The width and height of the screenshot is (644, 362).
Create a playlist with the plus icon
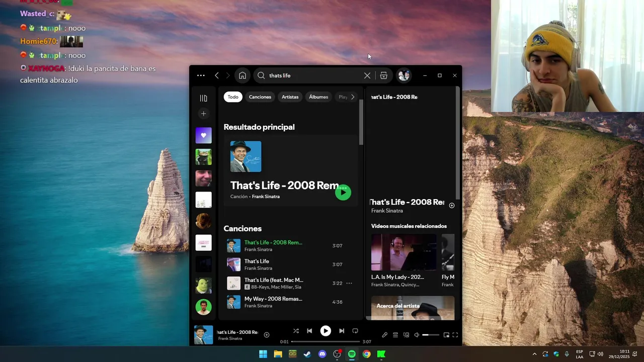203,114
